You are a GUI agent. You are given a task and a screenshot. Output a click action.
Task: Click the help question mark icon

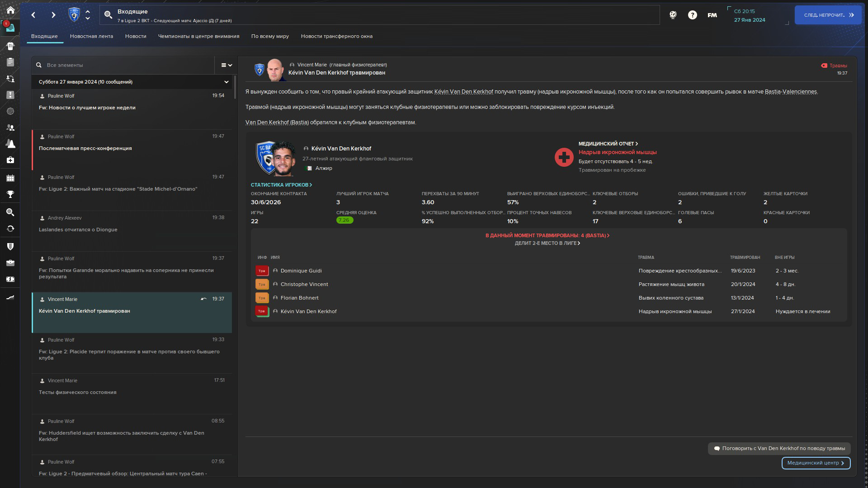coord(692,15)
